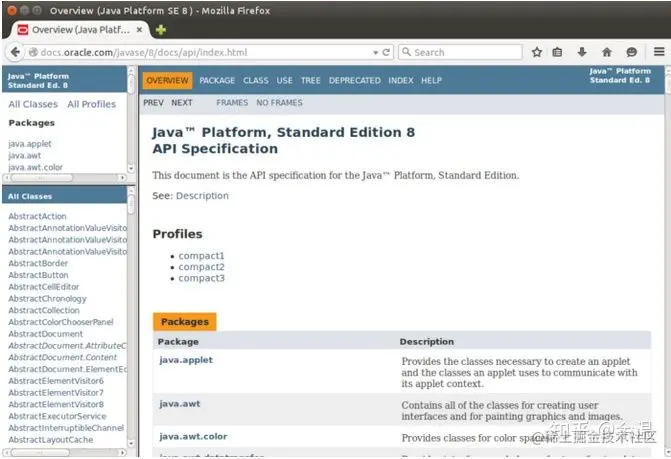Viewport: 671px width, 459px height.
Task: Open the USE navigation item
Action: [284, 80]
